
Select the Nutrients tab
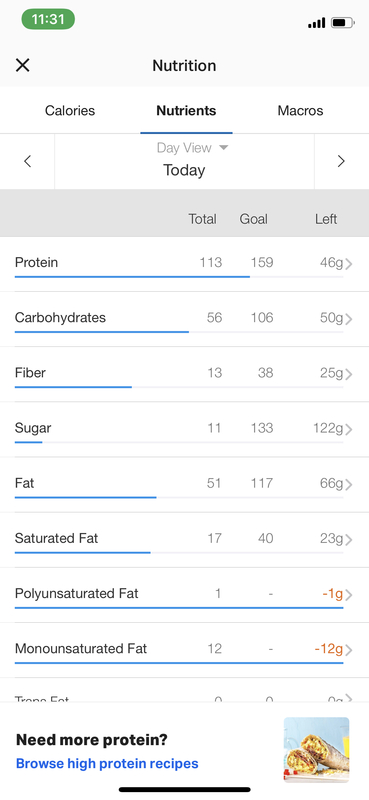click(x=186, y=111)
